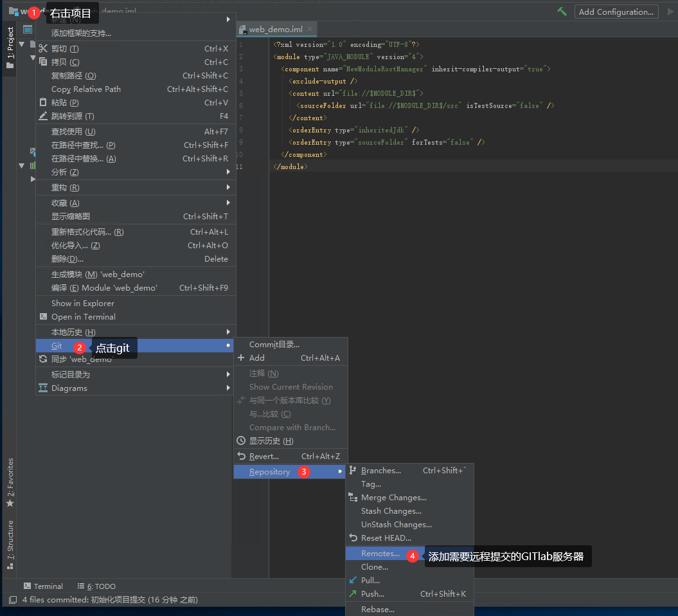This screenshot has width=678, height=616.
Task: Click the Cut scissors icon
Action: click(x=43, y=48)
